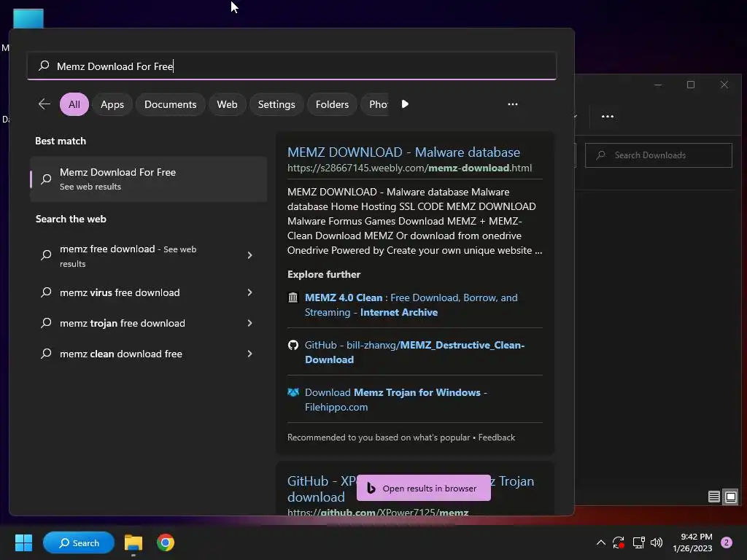Click the Search Downloads box in File Explorer

[659, 155]
